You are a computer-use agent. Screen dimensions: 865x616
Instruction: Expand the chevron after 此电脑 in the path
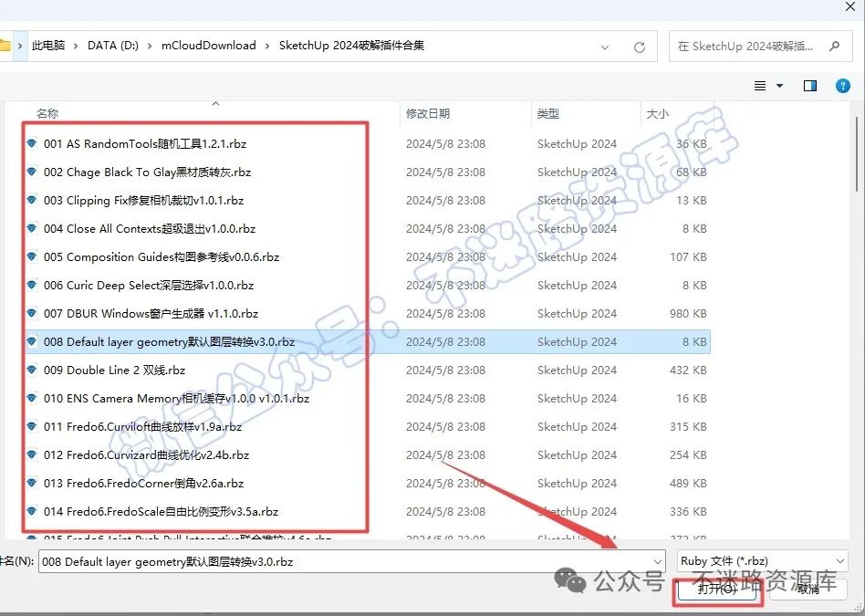click(x=76, y=46)
